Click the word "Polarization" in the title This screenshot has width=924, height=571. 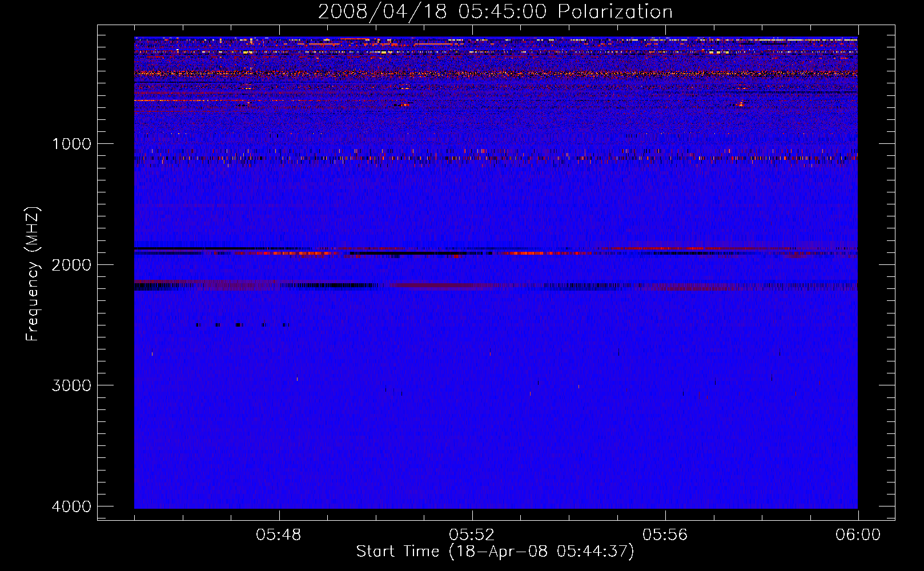pyautogui.click(x=615, y=12)
